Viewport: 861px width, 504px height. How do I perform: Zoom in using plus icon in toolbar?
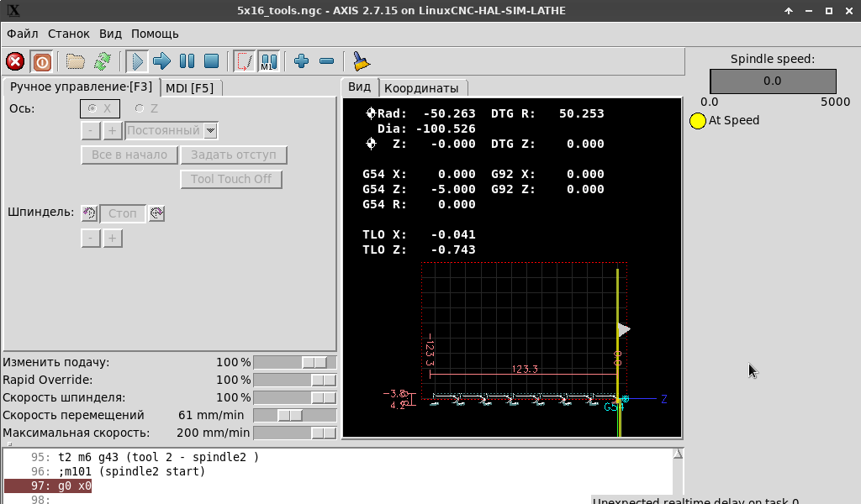pyautogui.click(x=302, y=61)
